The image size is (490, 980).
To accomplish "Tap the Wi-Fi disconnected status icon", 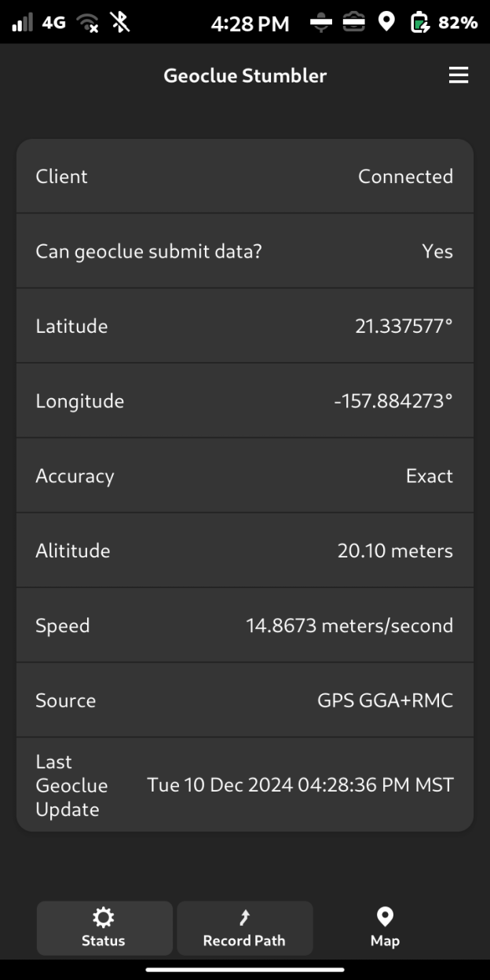I will tap(87, 23).
